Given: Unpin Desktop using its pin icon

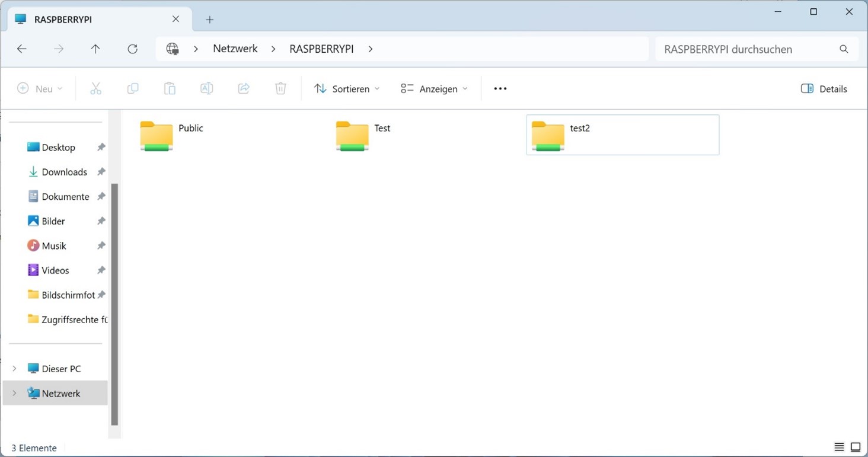Looking at the screenshot, I should [x=101, y=147].
